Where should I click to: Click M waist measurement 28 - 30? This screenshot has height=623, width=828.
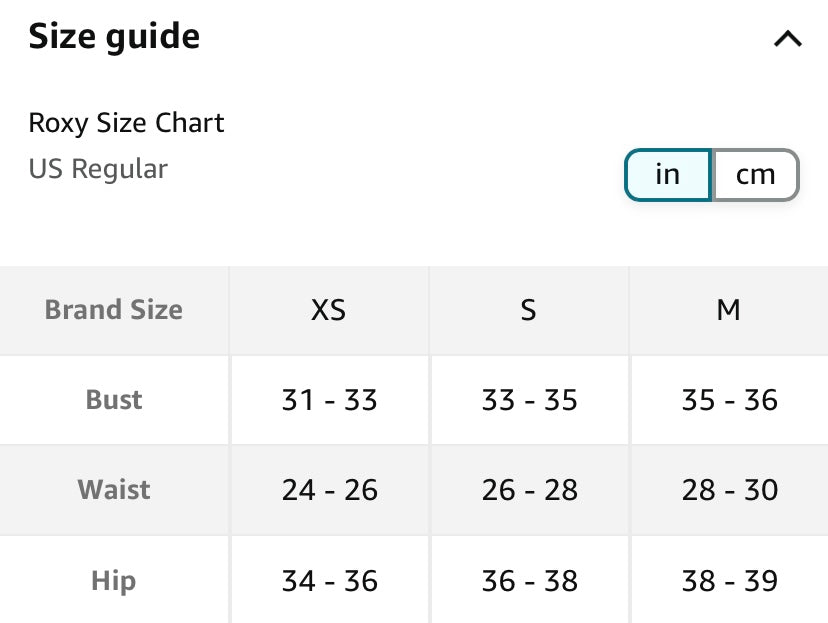729,490
